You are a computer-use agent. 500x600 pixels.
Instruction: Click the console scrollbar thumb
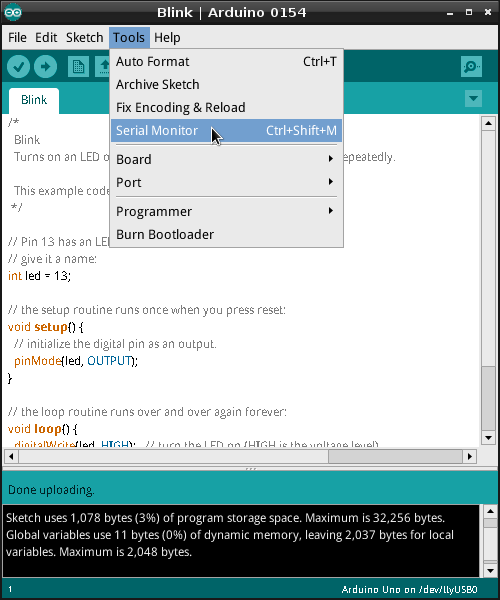click(490, 523)
